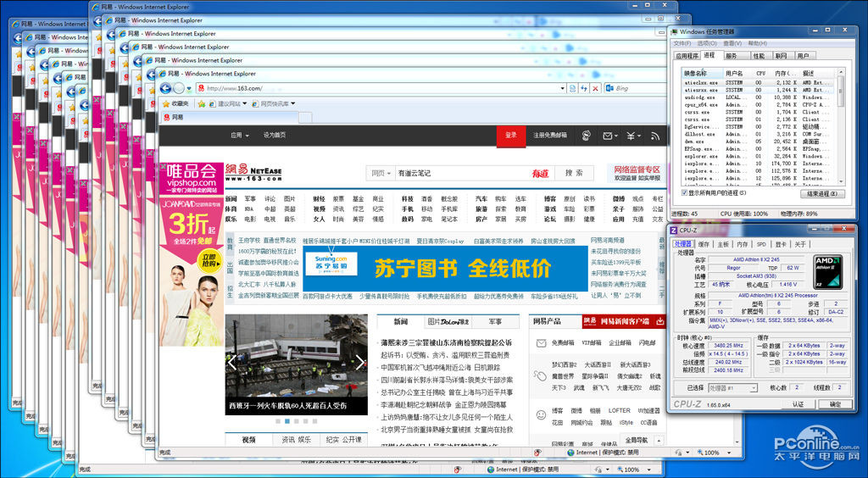Click the refresh icon beside address bar
868x478 pixels.
pyautogui.click(x=584, y=88)
